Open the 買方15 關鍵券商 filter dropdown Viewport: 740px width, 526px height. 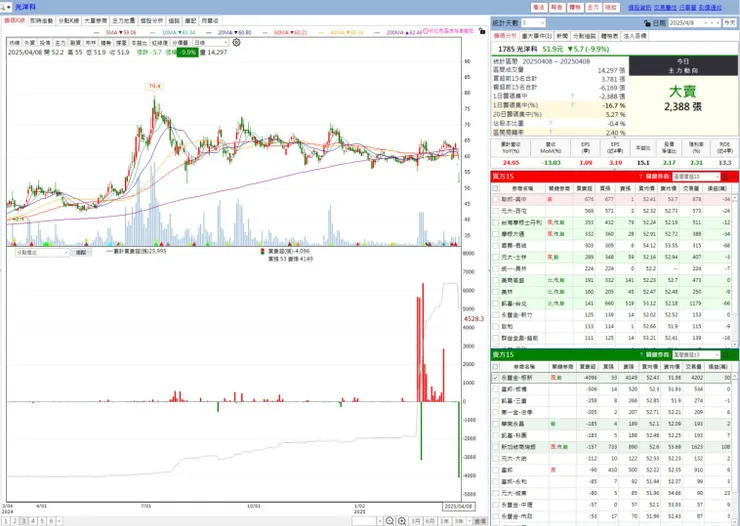point(696,176)
